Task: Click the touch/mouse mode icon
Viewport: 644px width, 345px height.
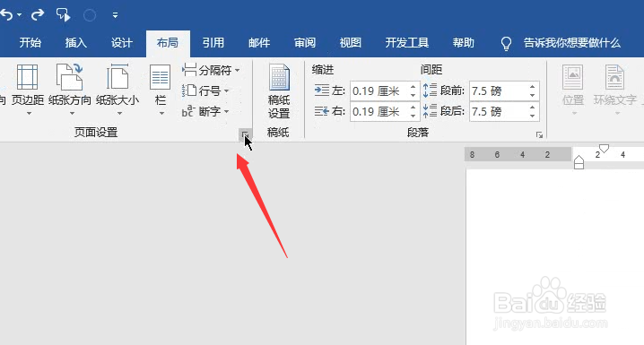Action: (x=64, y=15)
